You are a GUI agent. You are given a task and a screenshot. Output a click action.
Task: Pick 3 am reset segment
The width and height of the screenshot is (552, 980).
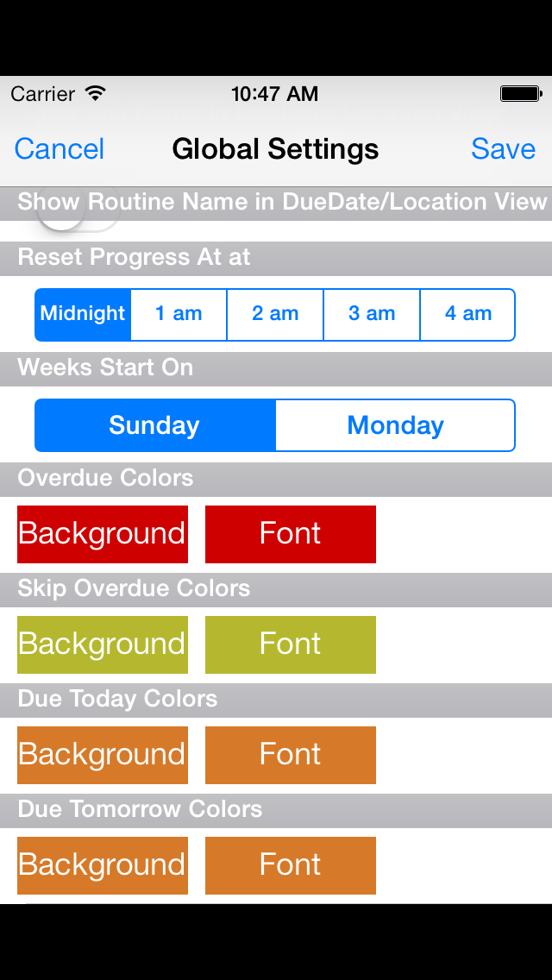pyautogui.click(x=372, y=314)
